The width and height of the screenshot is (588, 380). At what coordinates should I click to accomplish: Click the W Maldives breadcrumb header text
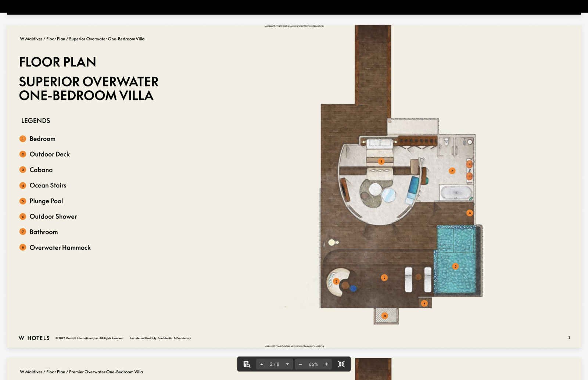click(82, 39)
